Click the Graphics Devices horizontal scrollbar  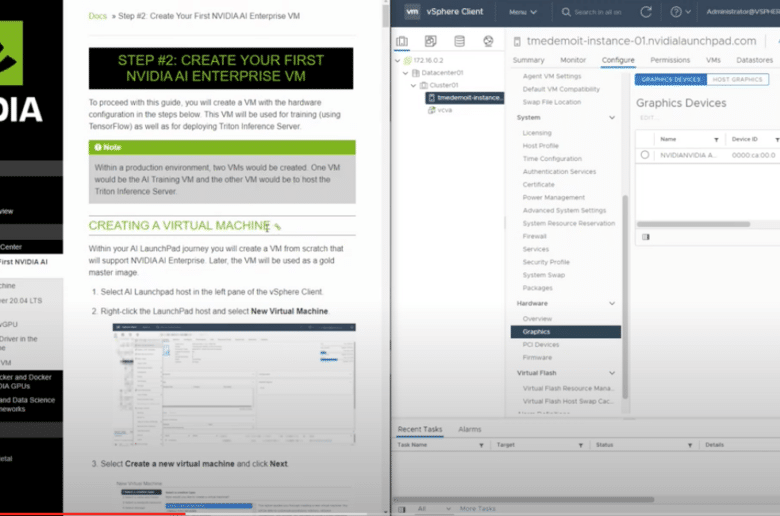point(693,224)
